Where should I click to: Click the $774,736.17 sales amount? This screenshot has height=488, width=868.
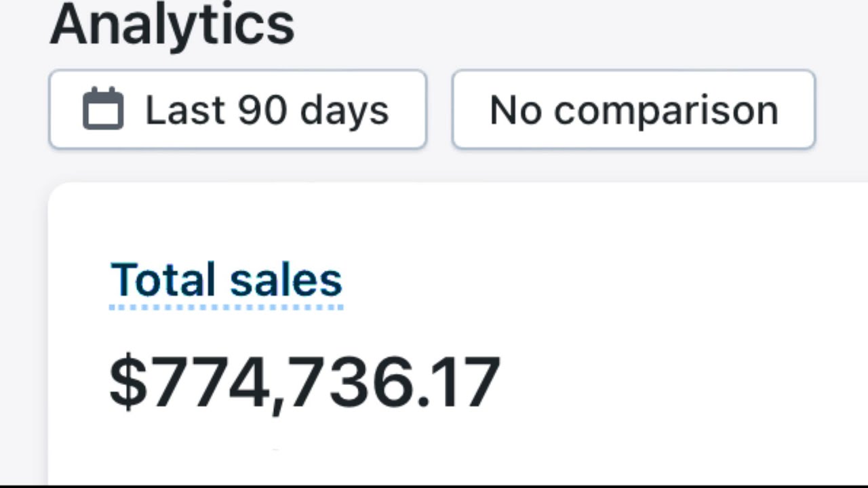point(304,382)
